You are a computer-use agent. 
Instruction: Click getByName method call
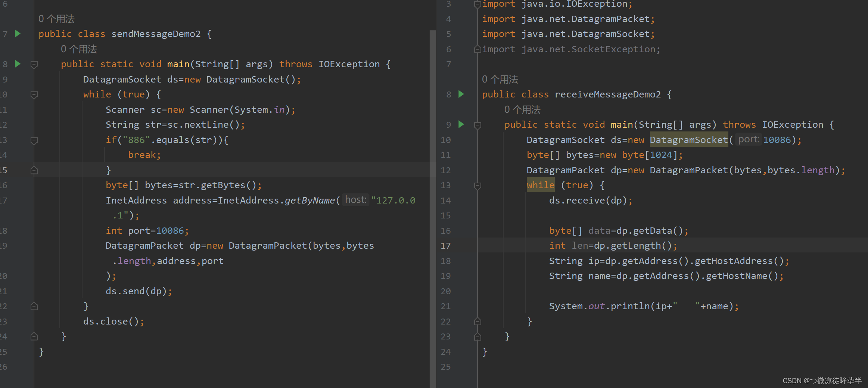[x=310, y=201]
